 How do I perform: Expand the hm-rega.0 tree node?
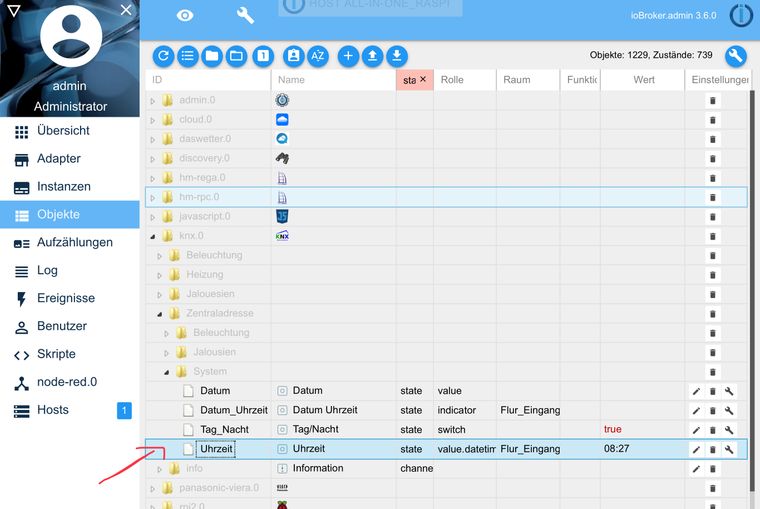click(153, 178)
